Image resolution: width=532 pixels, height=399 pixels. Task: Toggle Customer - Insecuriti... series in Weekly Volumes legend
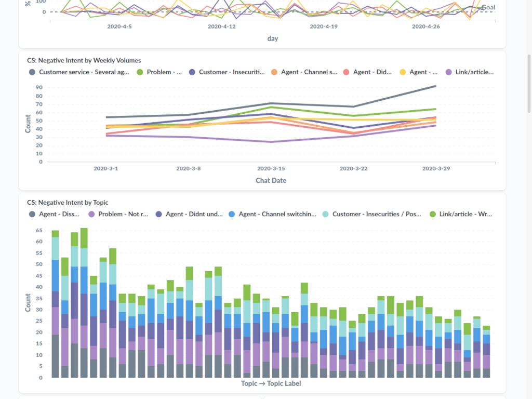(x=231, y=72)
